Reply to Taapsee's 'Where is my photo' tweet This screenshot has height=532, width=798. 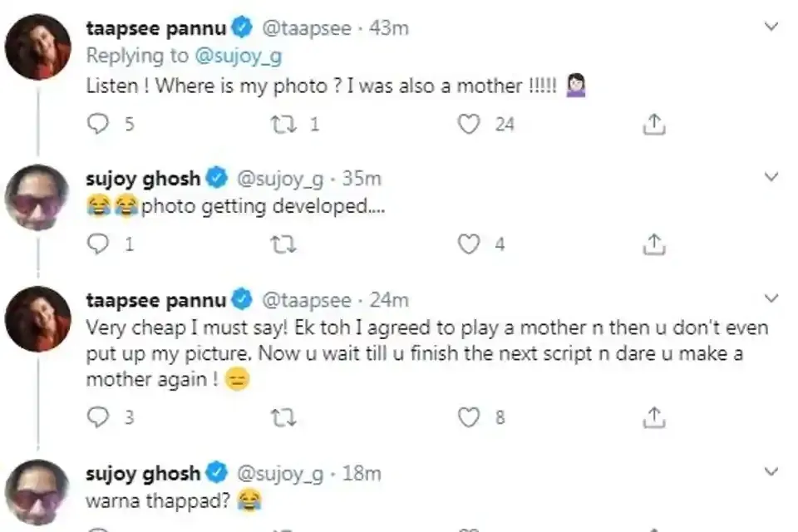(98, 125)
